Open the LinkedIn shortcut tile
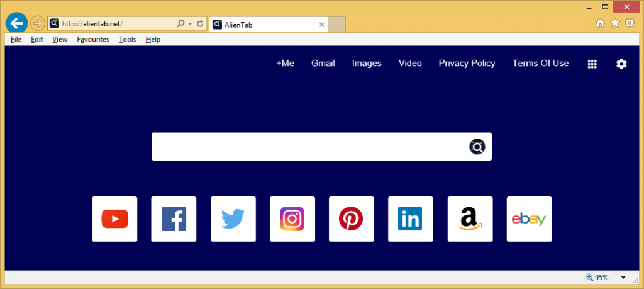This screenshot has width=644, height=289. [x=410, y=219]
